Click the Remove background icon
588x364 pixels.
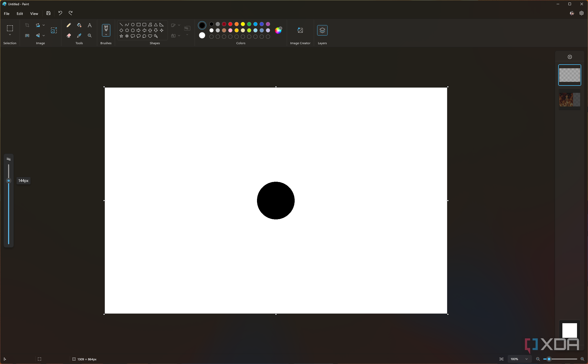27,36
